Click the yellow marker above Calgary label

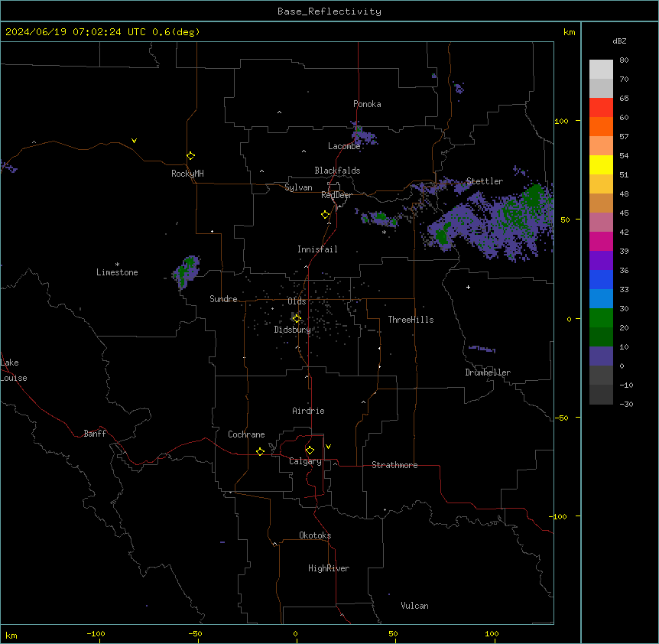310,450
